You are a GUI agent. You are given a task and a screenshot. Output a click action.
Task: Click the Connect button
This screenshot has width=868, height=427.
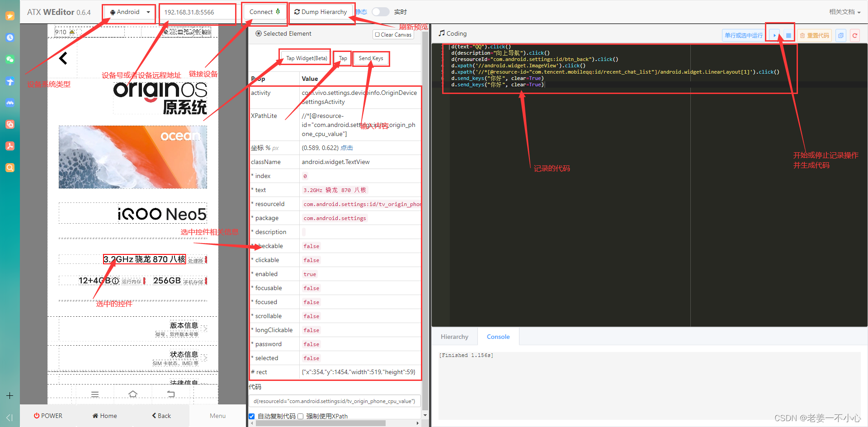pyautogui.click(x=265, y=12)
